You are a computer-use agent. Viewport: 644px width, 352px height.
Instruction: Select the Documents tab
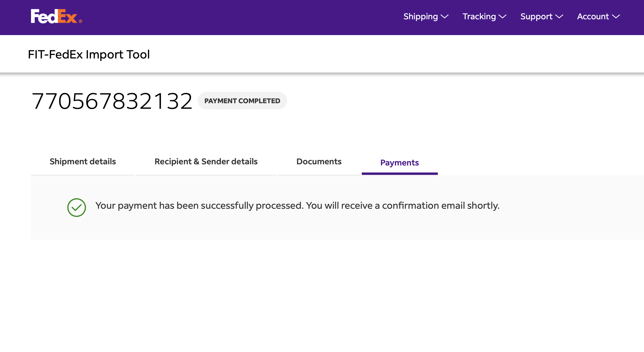coord(319,162)
